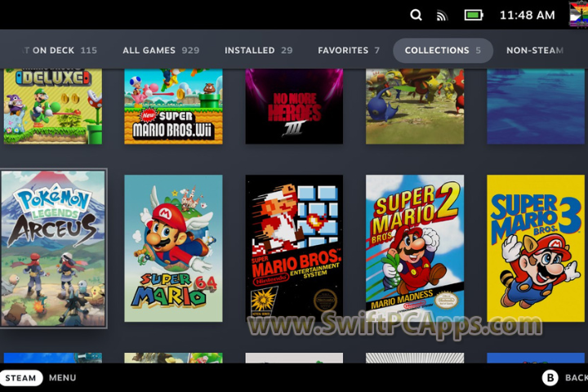Select the Collections tab
Viewport: 588px width, 392px height.
pos(443,51)
